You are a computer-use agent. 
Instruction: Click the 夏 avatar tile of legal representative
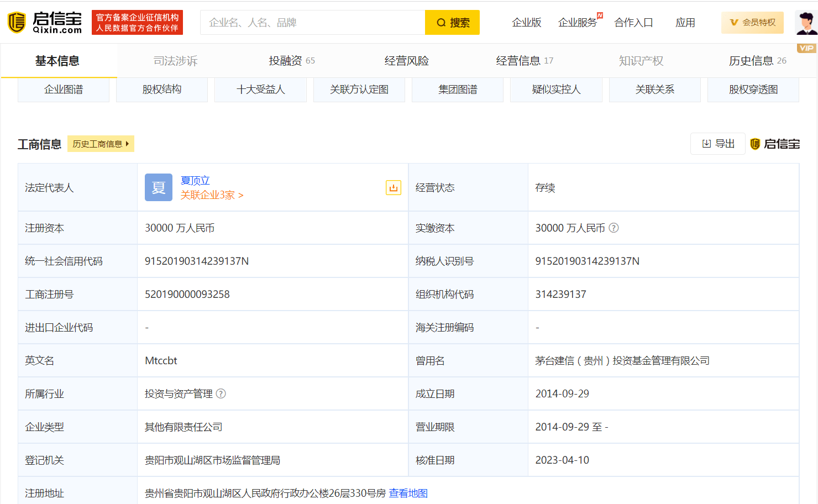pyautogui.click(x=159, y=187)
